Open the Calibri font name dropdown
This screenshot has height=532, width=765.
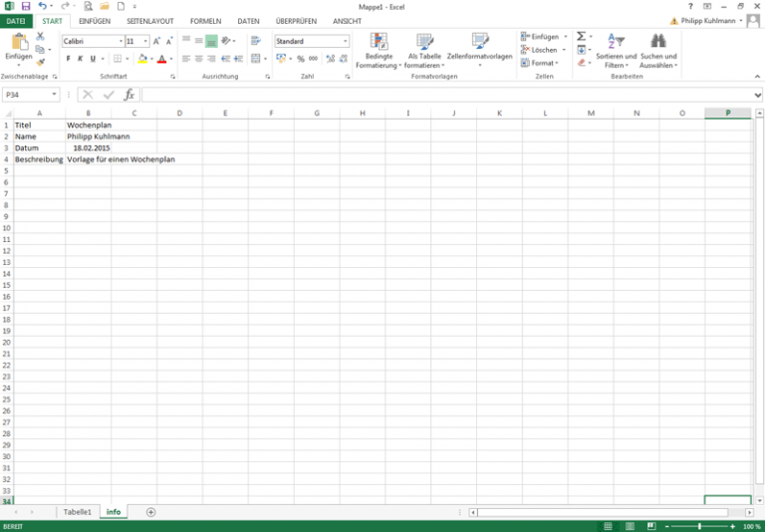click(121, 42)
